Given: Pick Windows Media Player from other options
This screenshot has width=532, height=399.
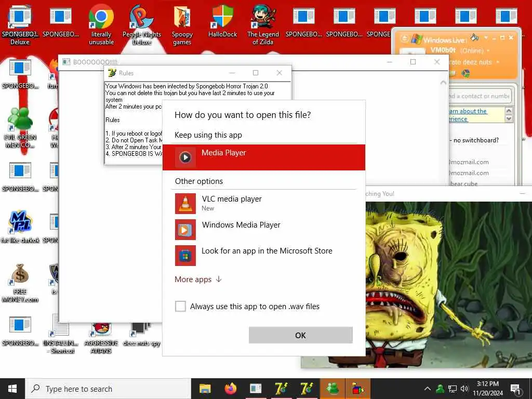Looking at the screenshot, I should point(264,229).
